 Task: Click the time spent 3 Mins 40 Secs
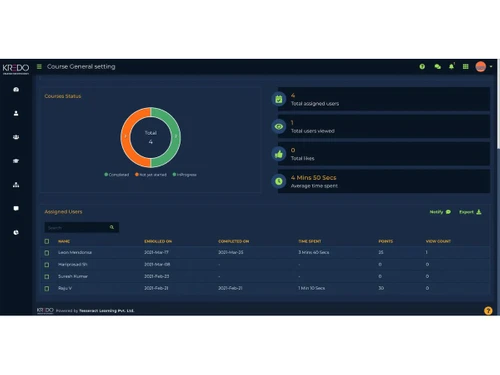pyautogui.click(x=314, y=252)
